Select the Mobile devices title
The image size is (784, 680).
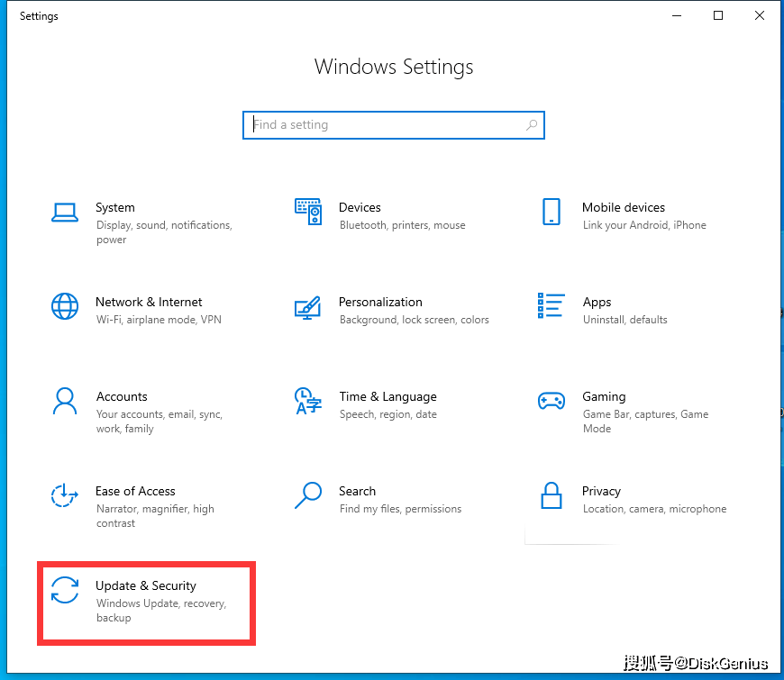click(x=624, y=207)
